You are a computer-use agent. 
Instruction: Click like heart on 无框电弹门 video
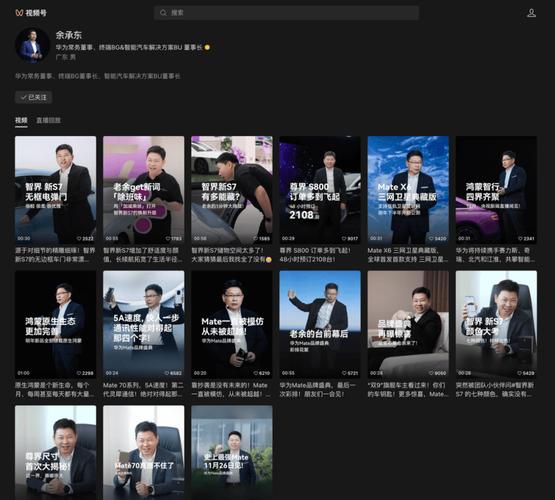coord(79,238)
